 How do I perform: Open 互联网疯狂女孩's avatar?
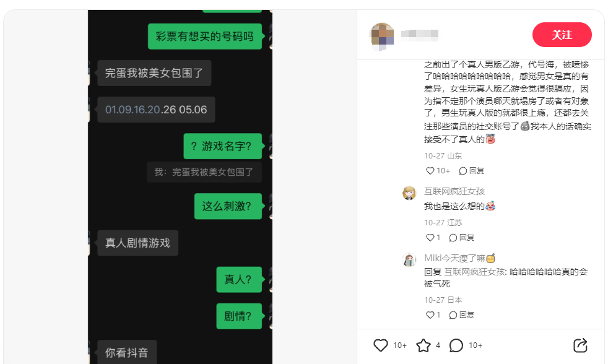point(409,193)
